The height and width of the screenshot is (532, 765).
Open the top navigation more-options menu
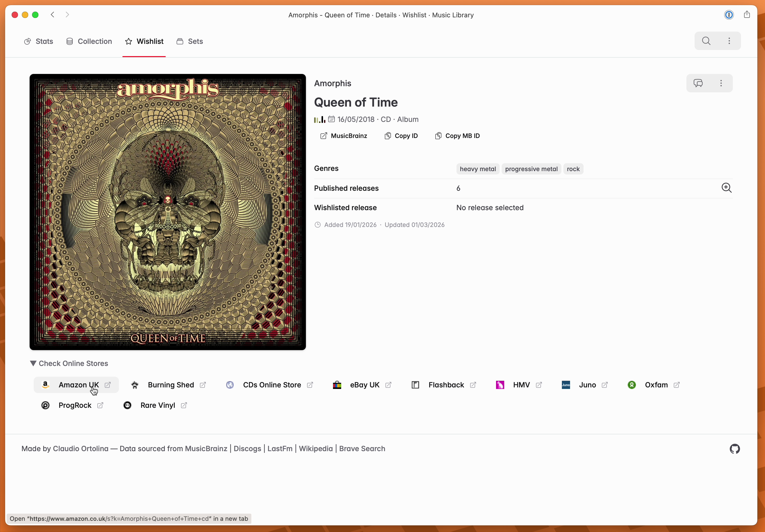(729, 41)
